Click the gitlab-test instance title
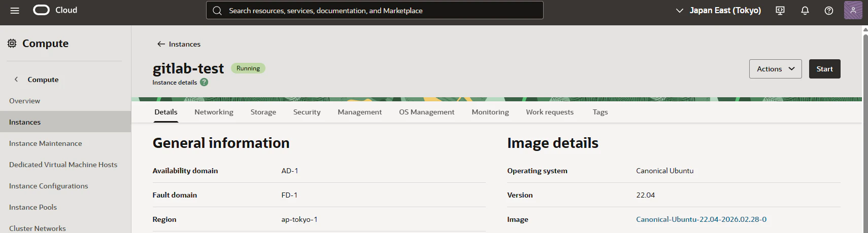This screenshot has width=868, height=233. click(x=188, y=68)
